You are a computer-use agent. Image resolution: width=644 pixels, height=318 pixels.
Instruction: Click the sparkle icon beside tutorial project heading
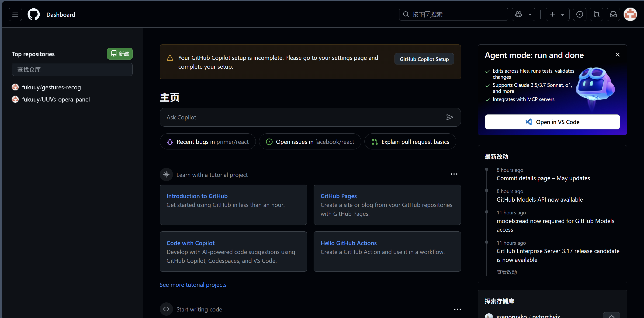[x=166, y=174]
